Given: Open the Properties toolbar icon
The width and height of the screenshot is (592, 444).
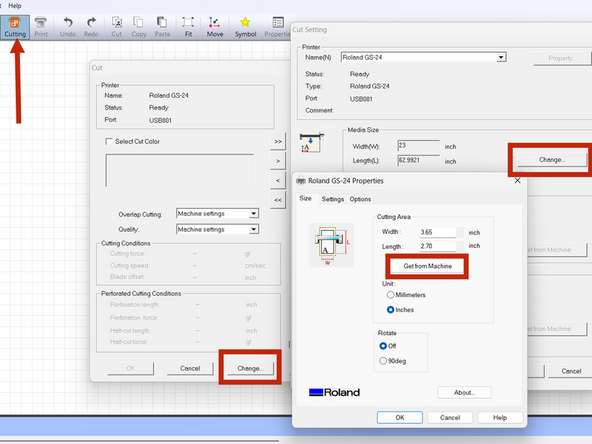Looking at the screenshot, I should click(278, 27).
